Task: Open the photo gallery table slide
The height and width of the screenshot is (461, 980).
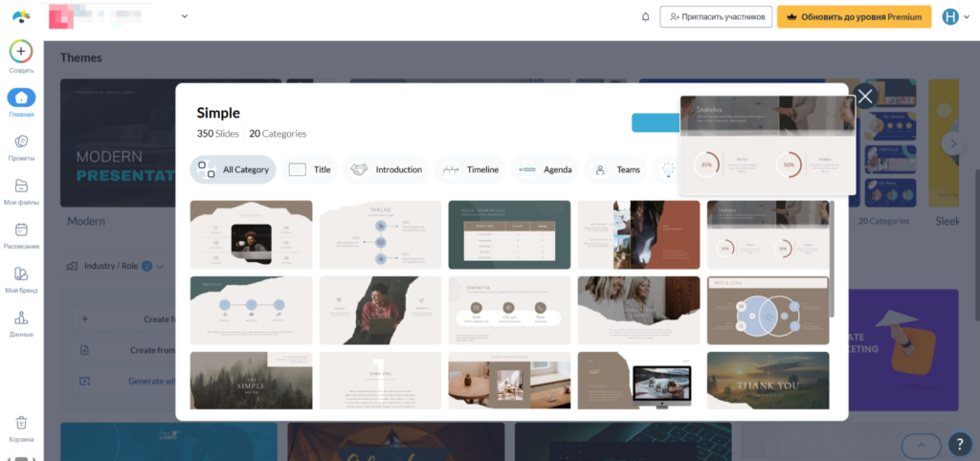Action: [509, 381]
